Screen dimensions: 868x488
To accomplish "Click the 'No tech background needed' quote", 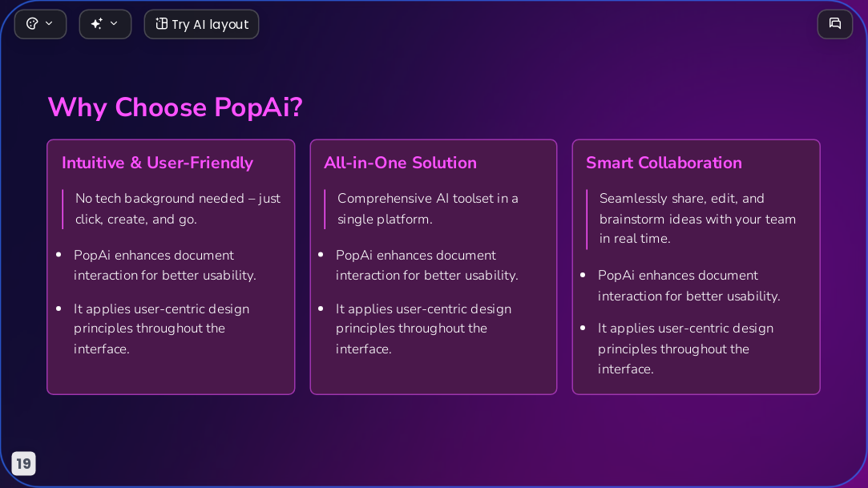I will [178, 208].
